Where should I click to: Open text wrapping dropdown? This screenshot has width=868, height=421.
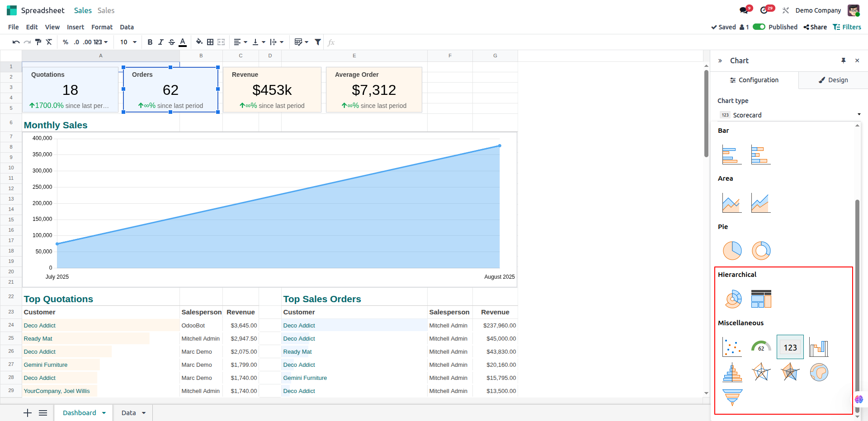point(277,42)
